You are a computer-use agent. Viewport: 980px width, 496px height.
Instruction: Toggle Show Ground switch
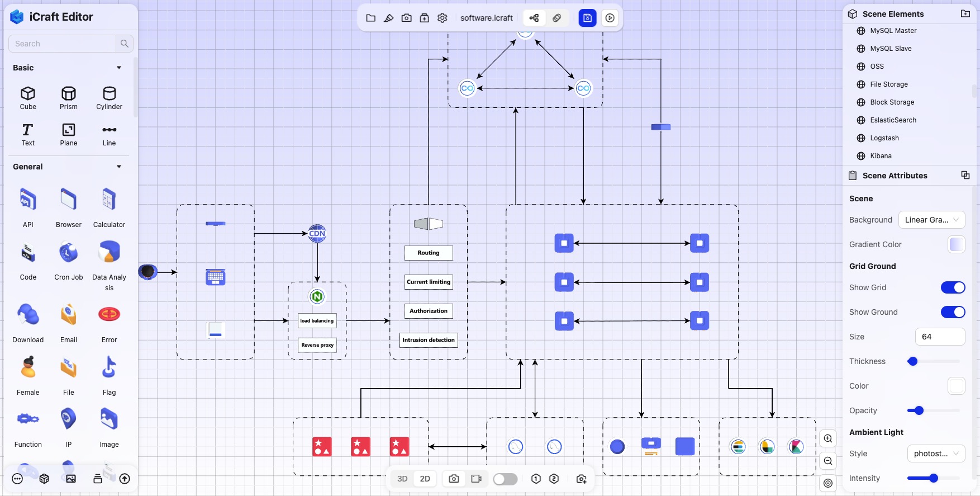point(953,312)
